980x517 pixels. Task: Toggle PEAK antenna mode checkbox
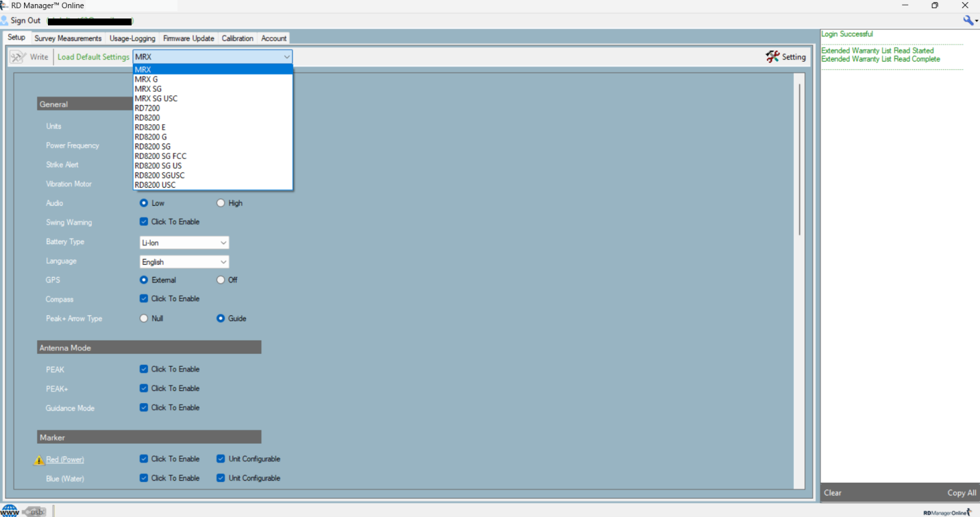pos(144,369)
